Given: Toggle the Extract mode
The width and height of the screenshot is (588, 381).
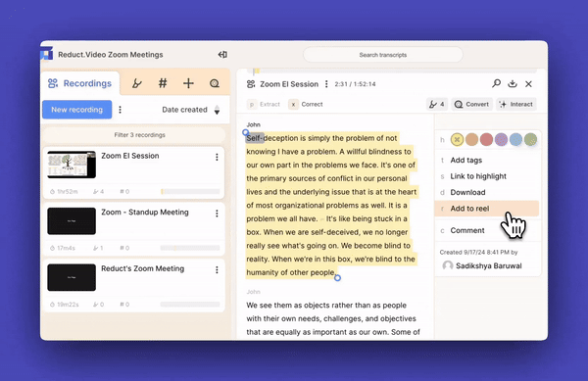Looking at the screenshot, I should click(x=264, y=104).
